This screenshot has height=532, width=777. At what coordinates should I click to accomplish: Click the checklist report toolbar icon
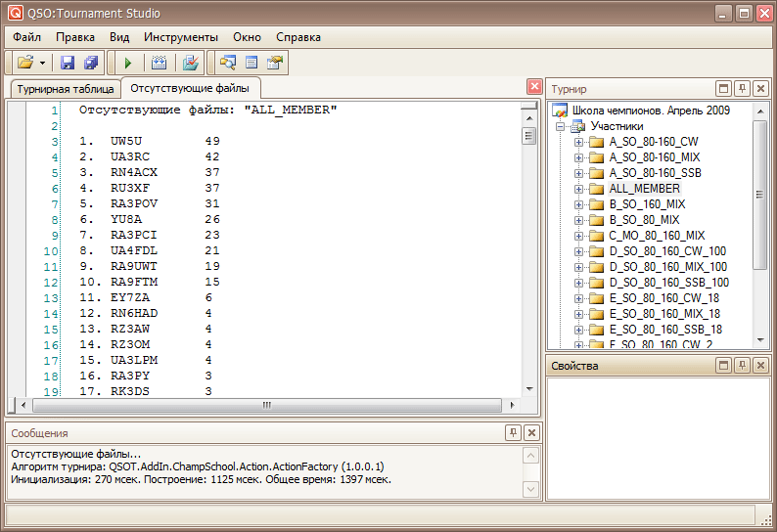point(191,63)
